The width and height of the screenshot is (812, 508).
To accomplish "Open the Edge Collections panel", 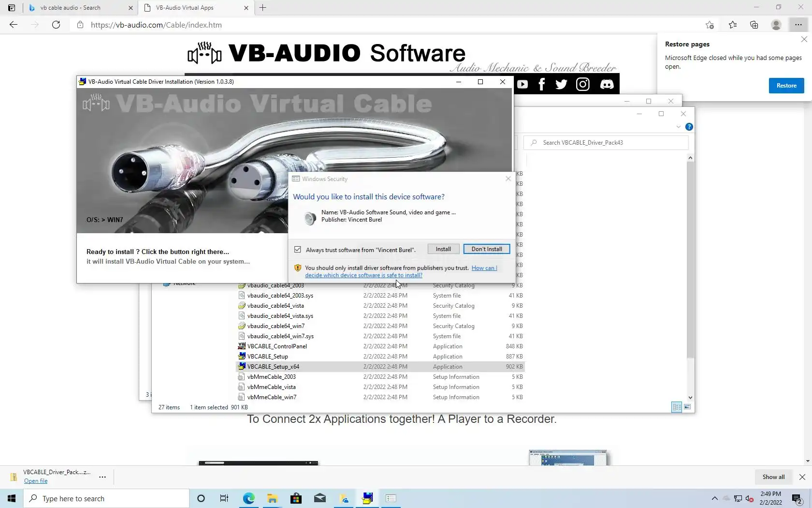I will (x=754, y=25).
